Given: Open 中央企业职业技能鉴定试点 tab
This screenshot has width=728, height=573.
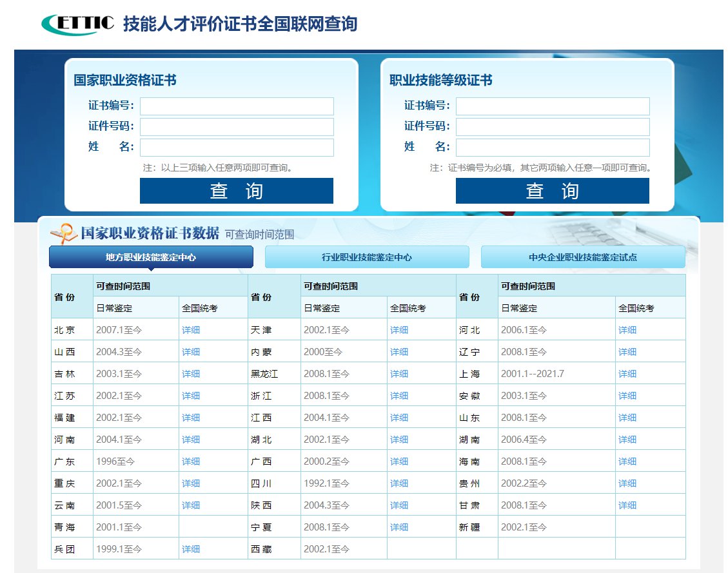Looking at the screenshot, I should pos(582,257).
